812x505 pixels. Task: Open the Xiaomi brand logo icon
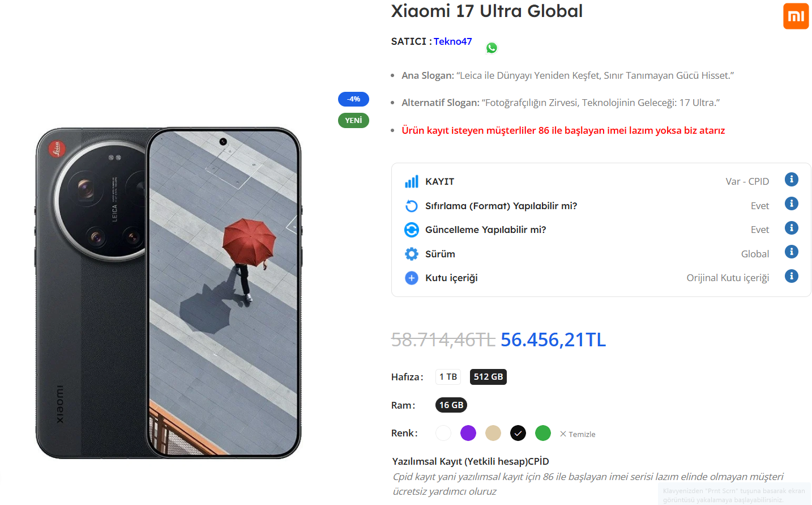click(x=796, y=16)
